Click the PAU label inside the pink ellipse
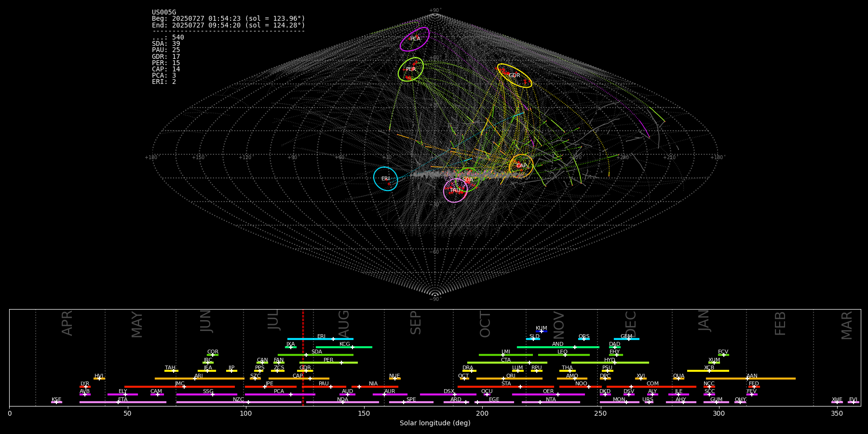The image size is (868, 434). click(x=455, y=190)
